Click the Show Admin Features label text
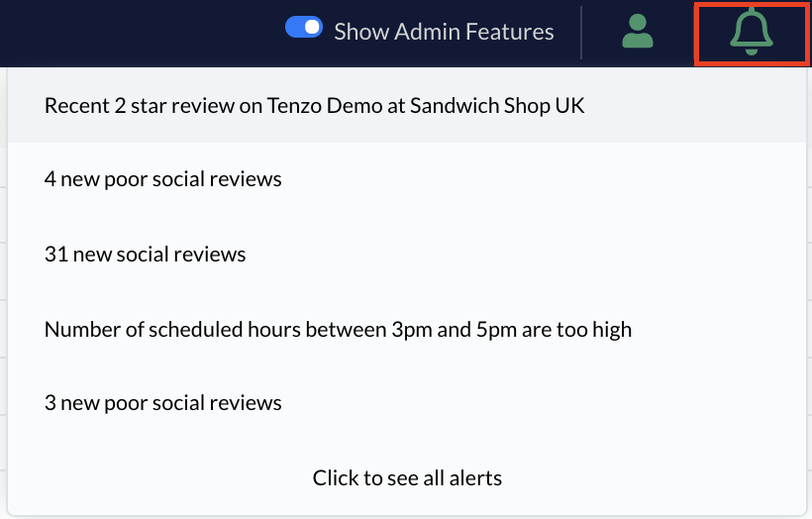This screenshot has height=519, width=812. click(444, 32)
